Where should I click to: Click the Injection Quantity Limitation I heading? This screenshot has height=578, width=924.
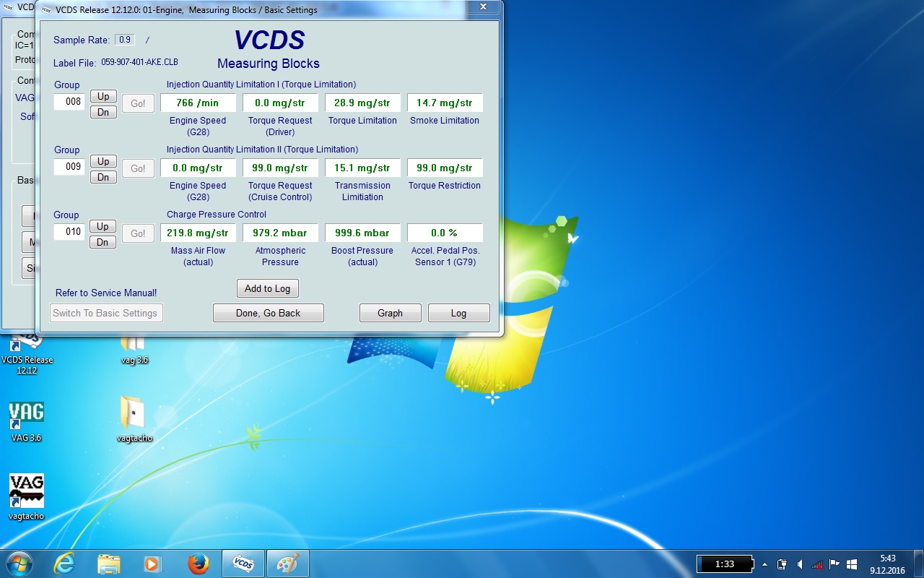click(261, 85)
